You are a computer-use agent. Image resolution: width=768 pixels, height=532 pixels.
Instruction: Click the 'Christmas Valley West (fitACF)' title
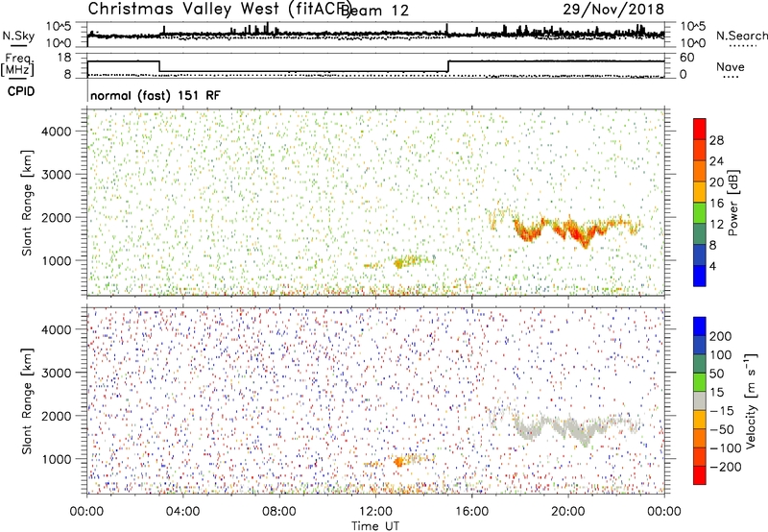point(219,10)
